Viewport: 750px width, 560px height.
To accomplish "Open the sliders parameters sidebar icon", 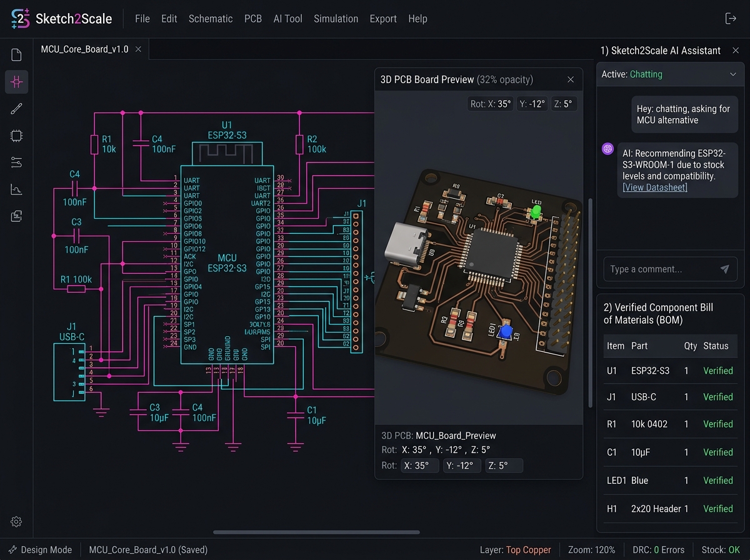I will tap(17, 163).
